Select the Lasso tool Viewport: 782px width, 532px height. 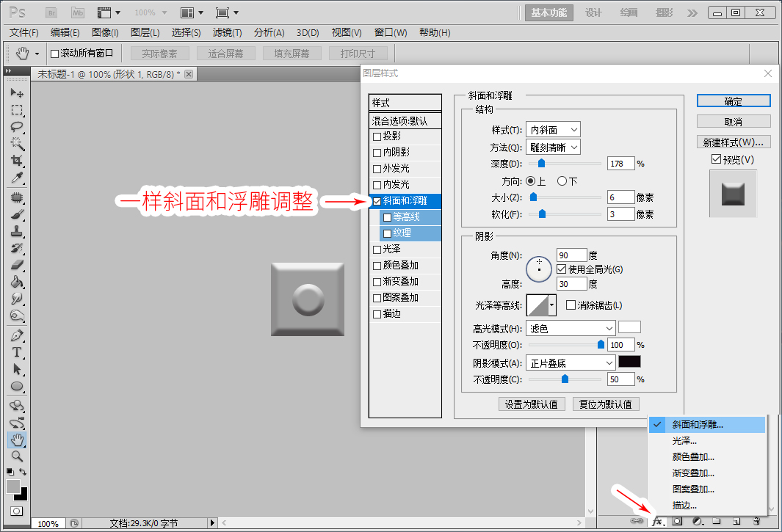coord(17,127)
